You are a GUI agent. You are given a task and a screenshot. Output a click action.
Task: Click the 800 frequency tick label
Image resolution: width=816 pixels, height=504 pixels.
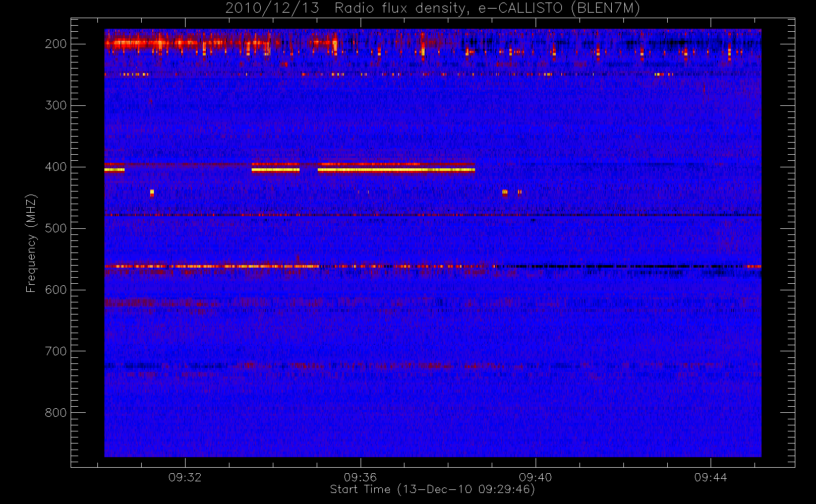pos(56,413)
